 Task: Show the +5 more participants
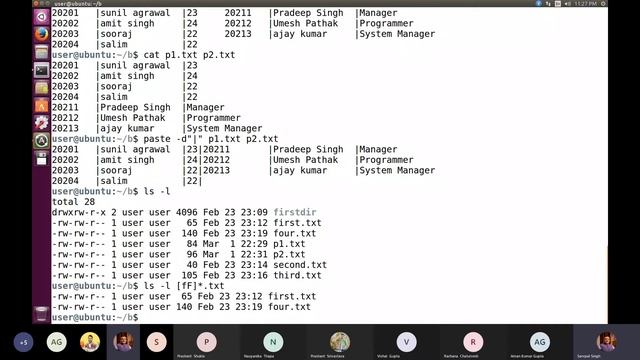click(x=23, y=342)
